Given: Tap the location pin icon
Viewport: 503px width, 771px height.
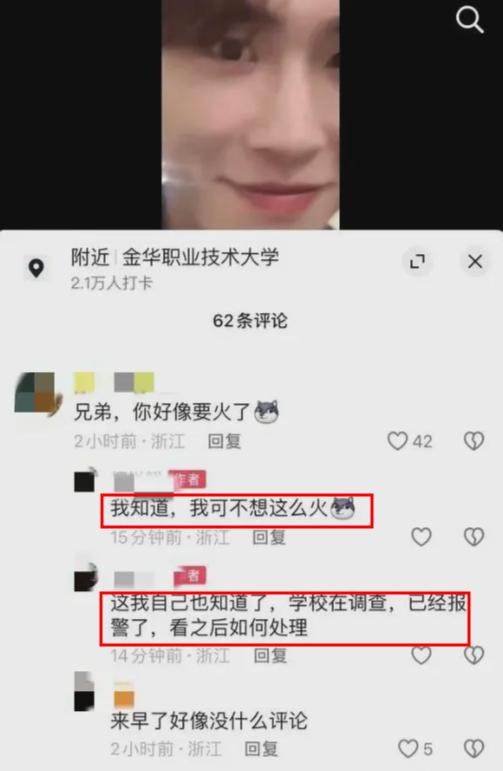Looking at the screenshot, I should pos(36,268).
